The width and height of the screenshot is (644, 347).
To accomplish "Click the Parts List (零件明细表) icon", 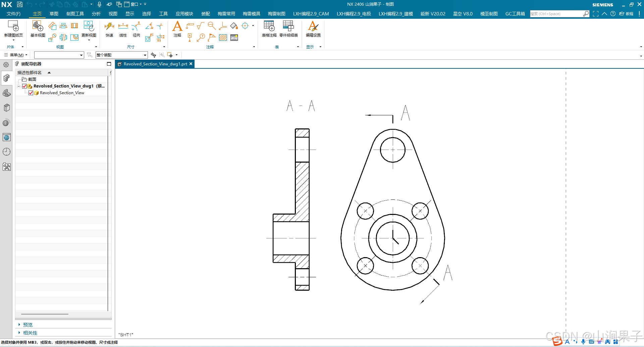I will [x=288, y=26].
